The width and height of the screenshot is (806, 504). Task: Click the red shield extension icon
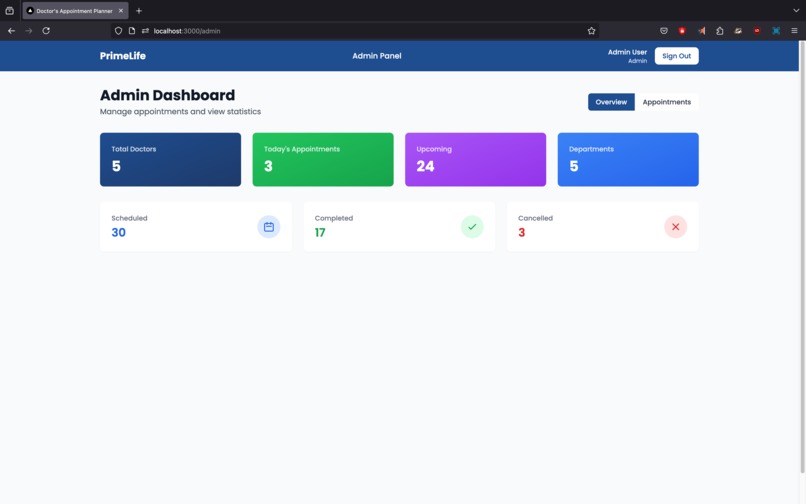click(x=682, y=31)
